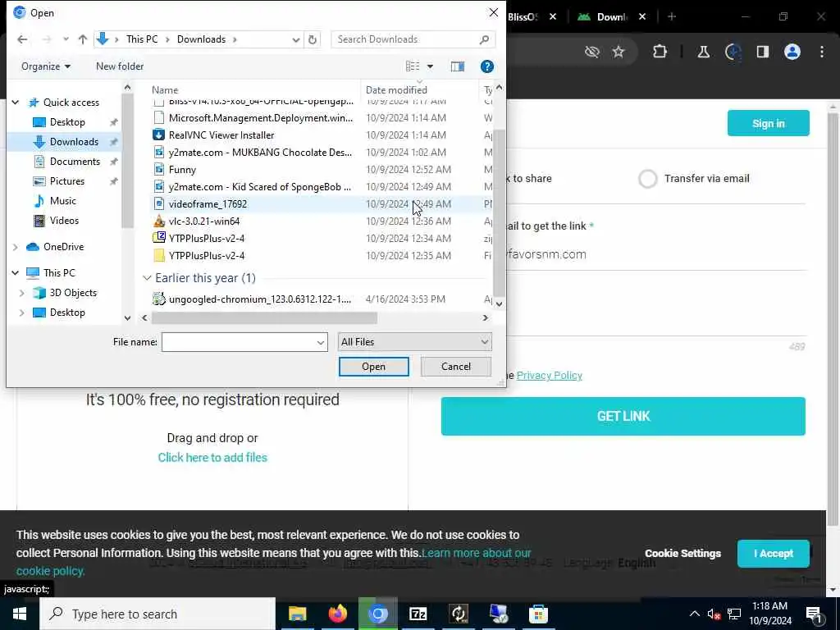Select the RealVNC Viewer Installer file
This screenshot has width=840, height=630.
pos(221,135)
